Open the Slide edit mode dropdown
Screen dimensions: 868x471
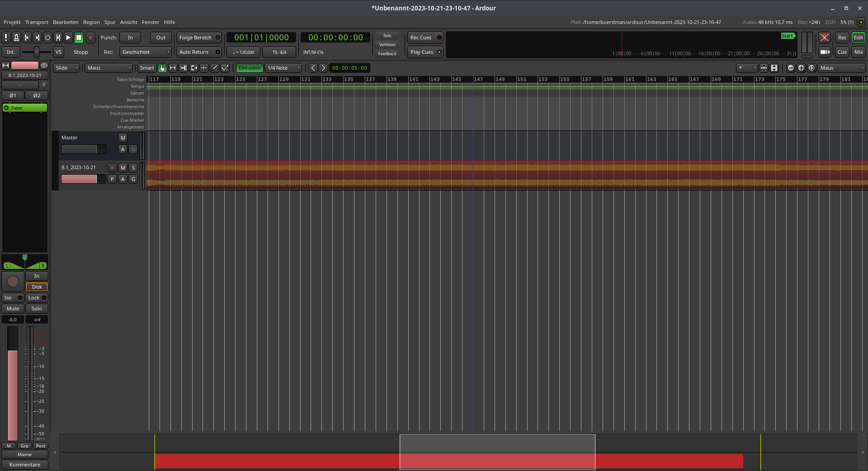66,68
